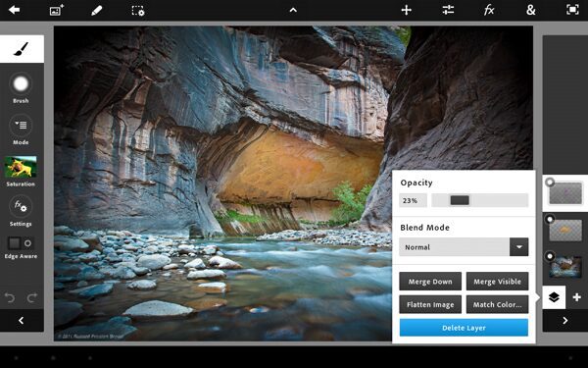The width and height of the screenshot is (588, 368).
Task: Select the bottom canyon photo layer thumbnail
Action: pos(565,267)
